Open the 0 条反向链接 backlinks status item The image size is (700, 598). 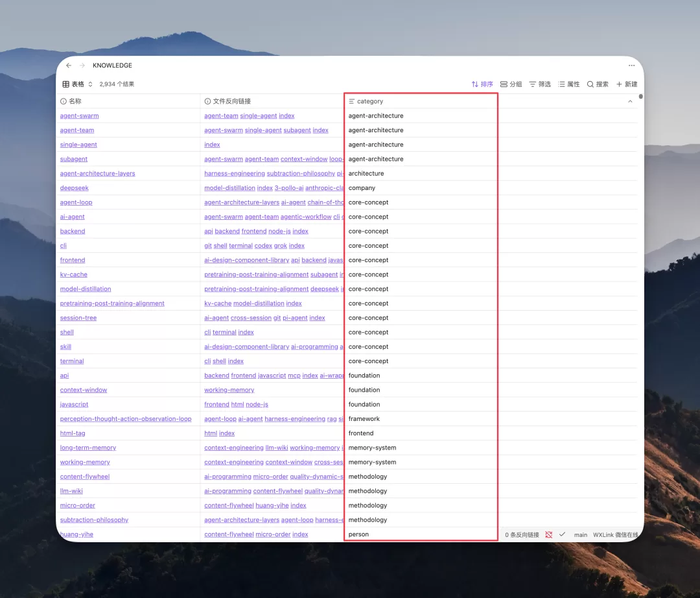[522, 534]
